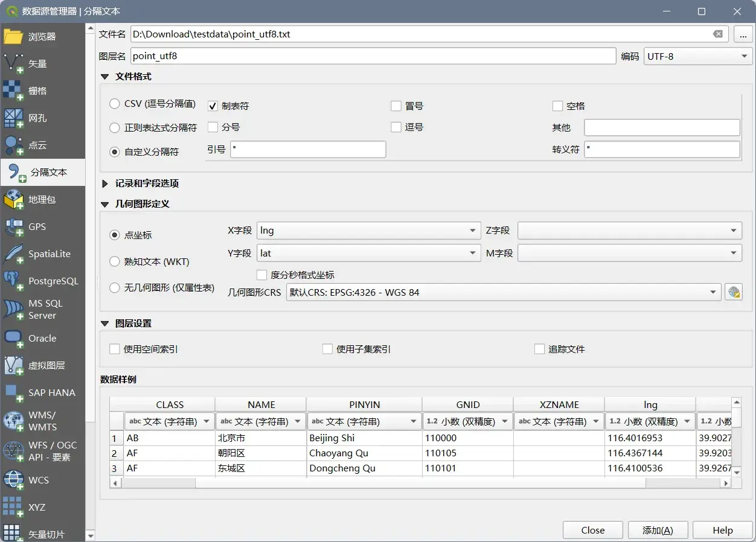Select the 点云 point cloud icon

click(x=13, y=145)
